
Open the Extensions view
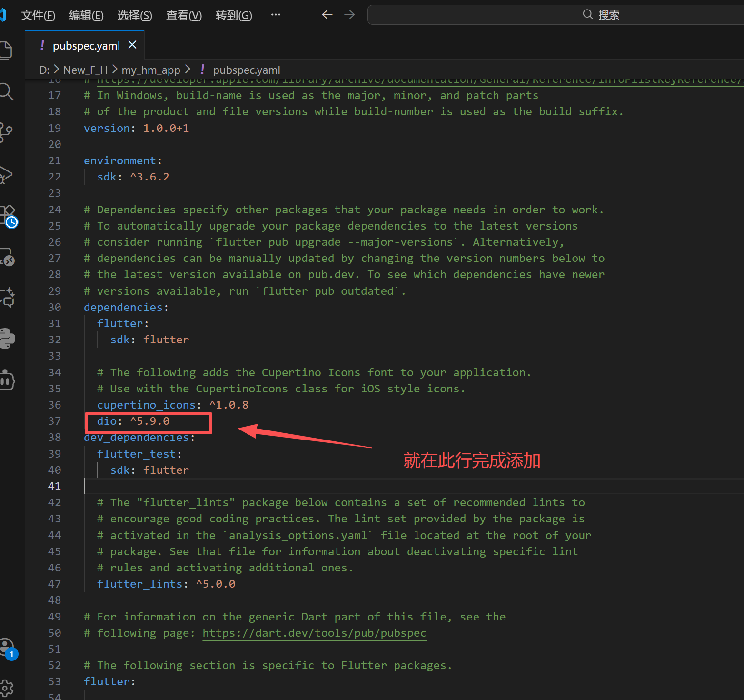click(9, 216)
